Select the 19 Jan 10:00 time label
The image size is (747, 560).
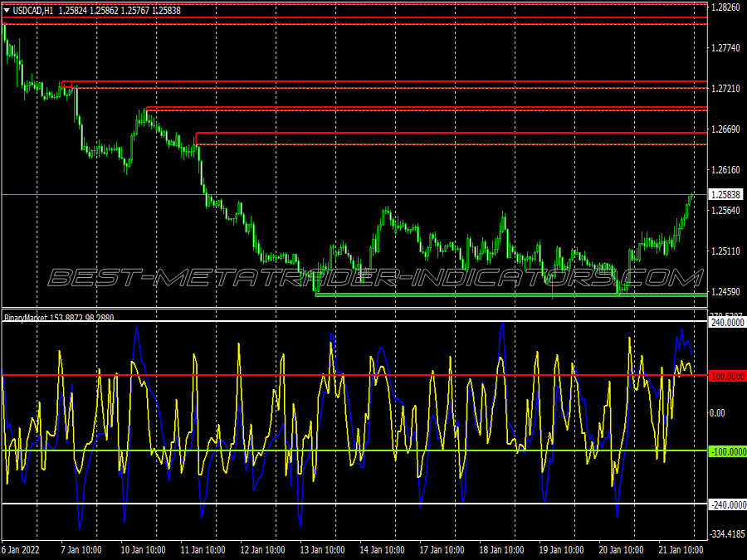pyautogui.click(x=561, y=550)
